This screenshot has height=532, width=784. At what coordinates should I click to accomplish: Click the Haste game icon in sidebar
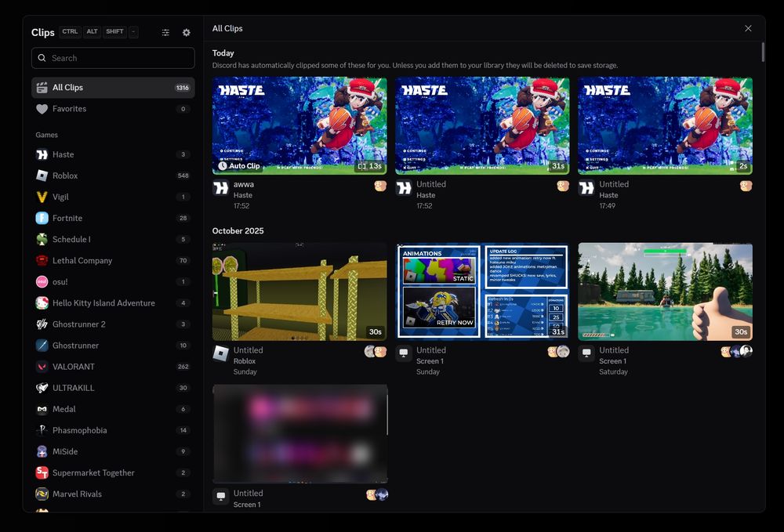tap(42, 154)
